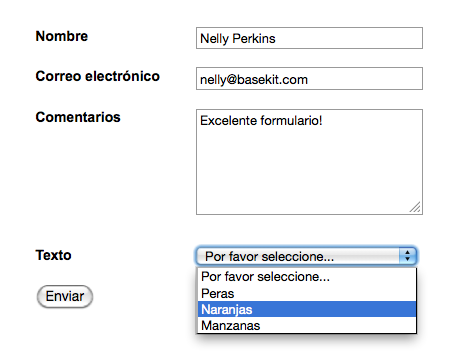Click inside the Comentarios text area

click(309, 162)
